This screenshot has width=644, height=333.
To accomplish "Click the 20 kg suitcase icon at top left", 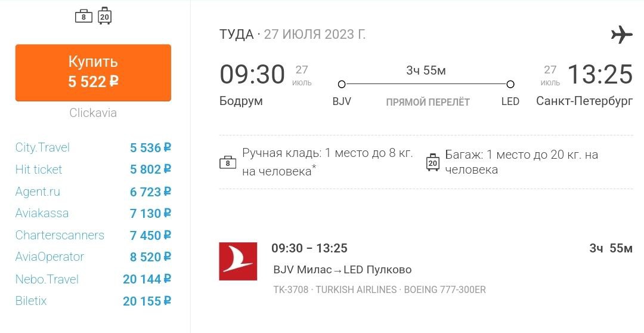I will tap(104, 16).
